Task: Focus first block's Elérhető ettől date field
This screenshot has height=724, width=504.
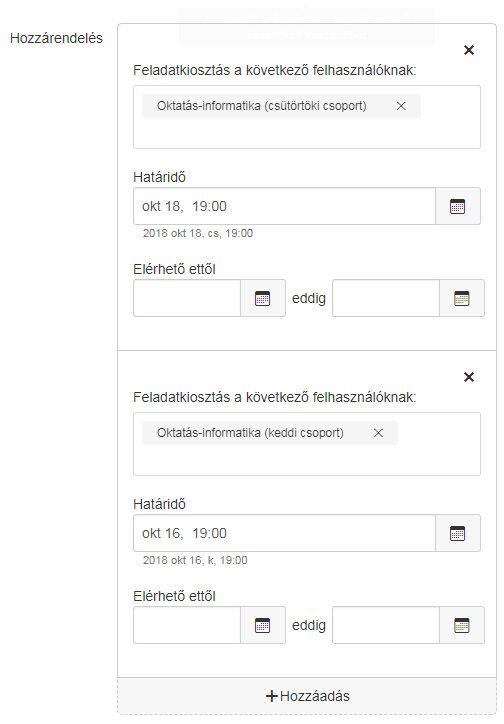Action: (x=187, y=298)
